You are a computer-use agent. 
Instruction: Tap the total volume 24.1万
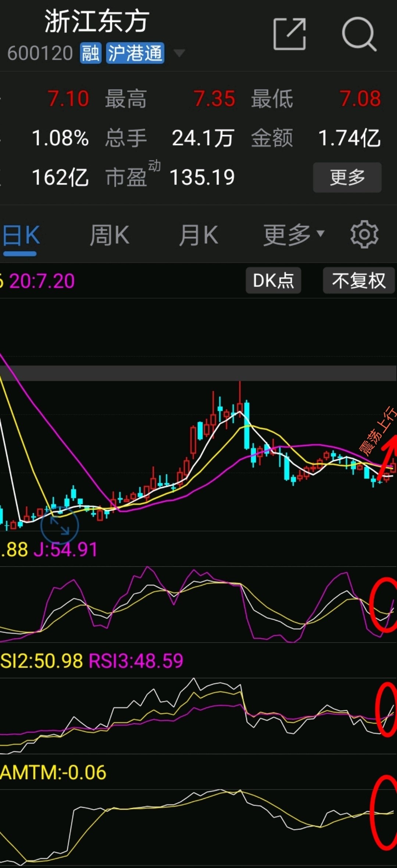coord(203,138)
